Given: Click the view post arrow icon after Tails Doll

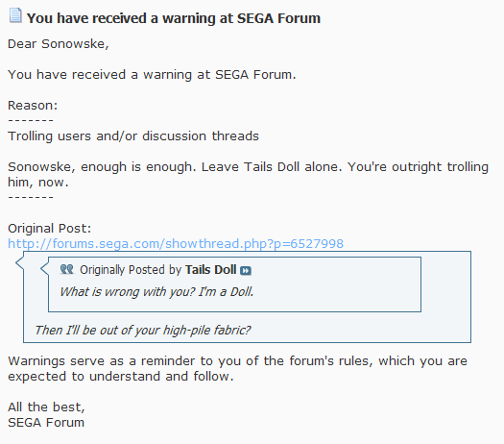Looking at the screenshot, I should click(x=246, y=271).
